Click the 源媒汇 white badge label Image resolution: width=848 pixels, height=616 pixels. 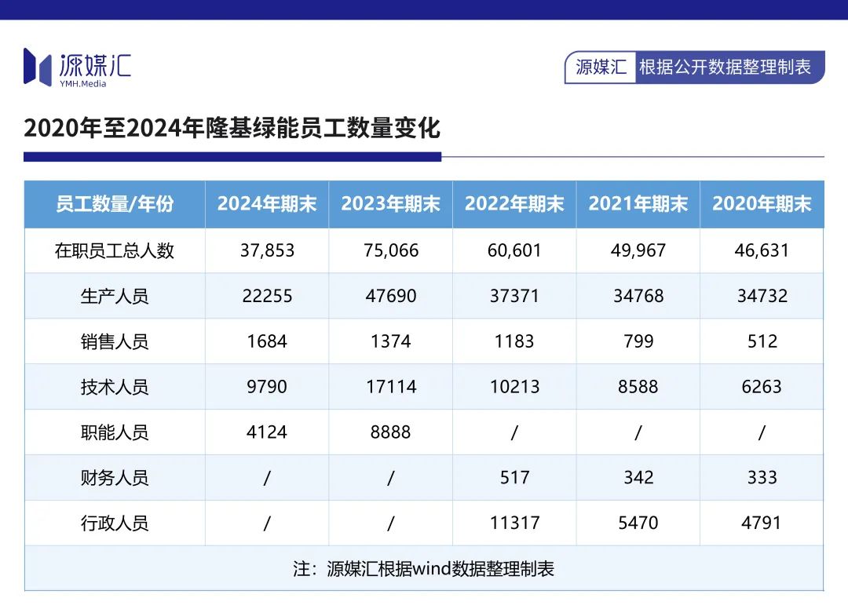(601, 67)
